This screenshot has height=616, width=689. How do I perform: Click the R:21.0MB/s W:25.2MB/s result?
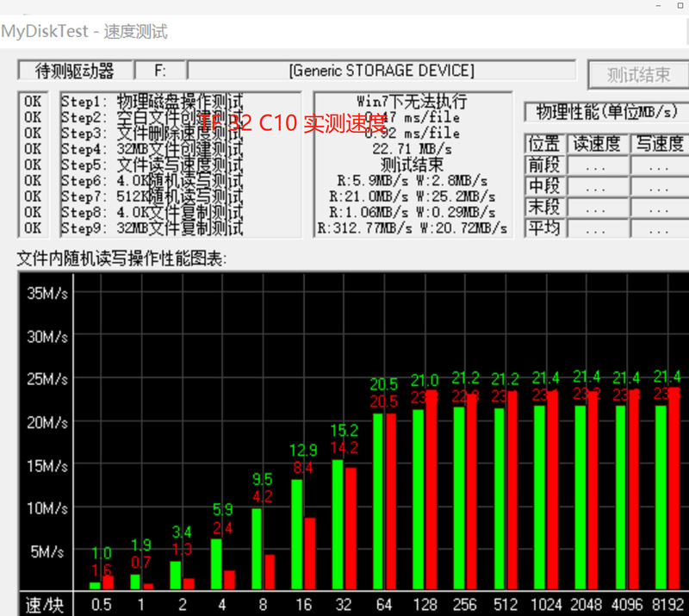[413, 196]
